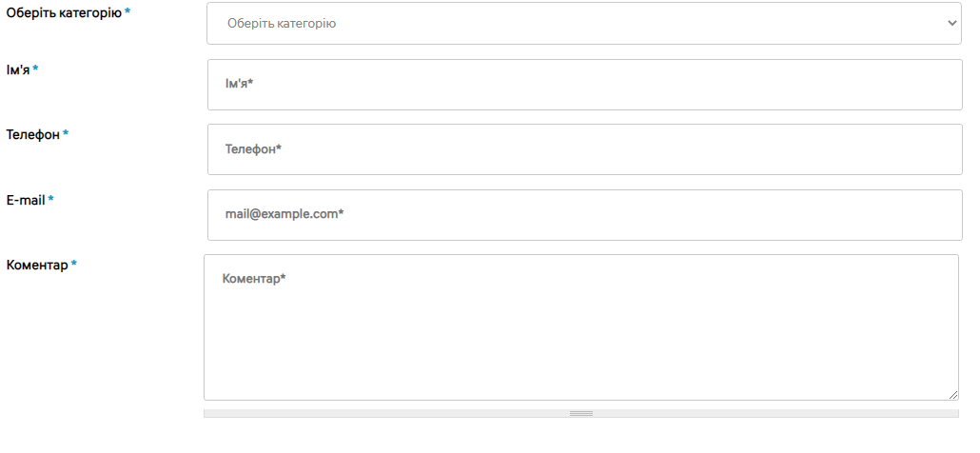Click the required asterisk beside 'Ім'я' label

click(x=35, y=69)
